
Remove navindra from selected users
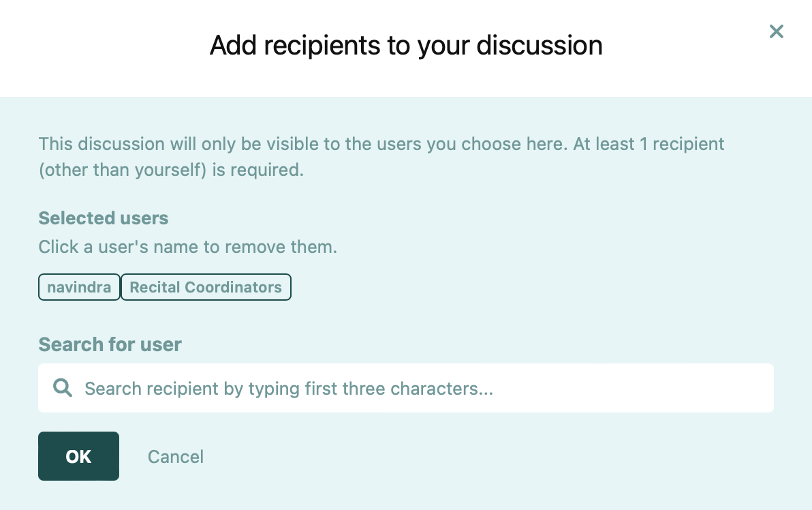[x=79, y=287]
